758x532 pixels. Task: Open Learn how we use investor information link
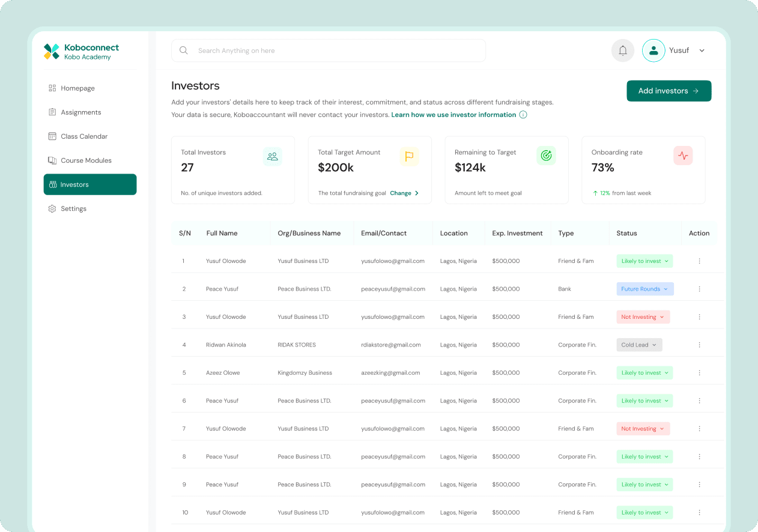tap(453, 115)
